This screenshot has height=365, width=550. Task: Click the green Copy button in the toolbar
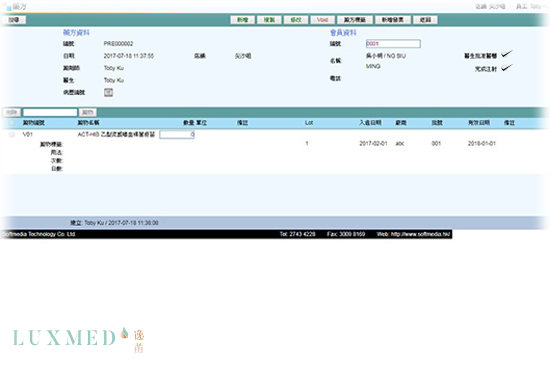click(269, 20)
